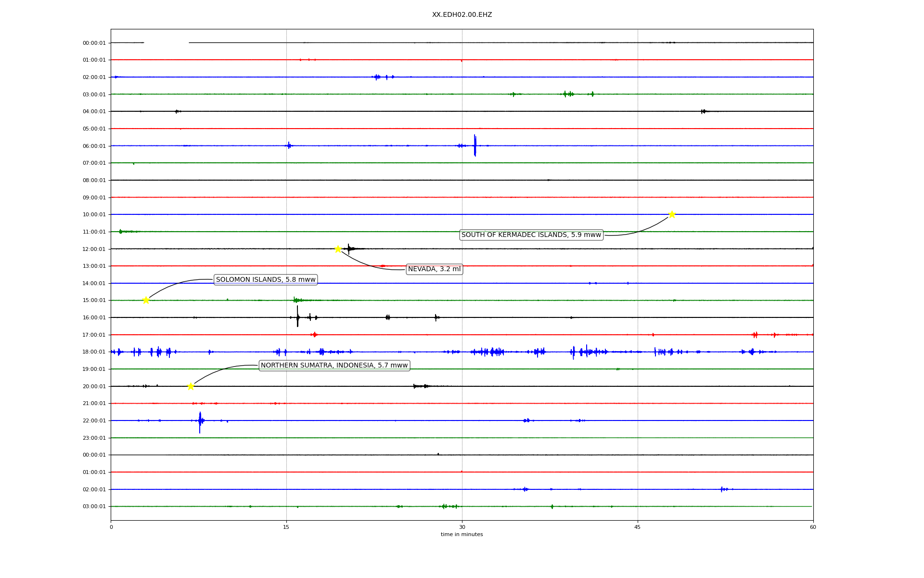Click the NEVADA, 3.2 ml annotation box
The height and width of the screenshot is (578, 924).
click(x=434, y=269)
